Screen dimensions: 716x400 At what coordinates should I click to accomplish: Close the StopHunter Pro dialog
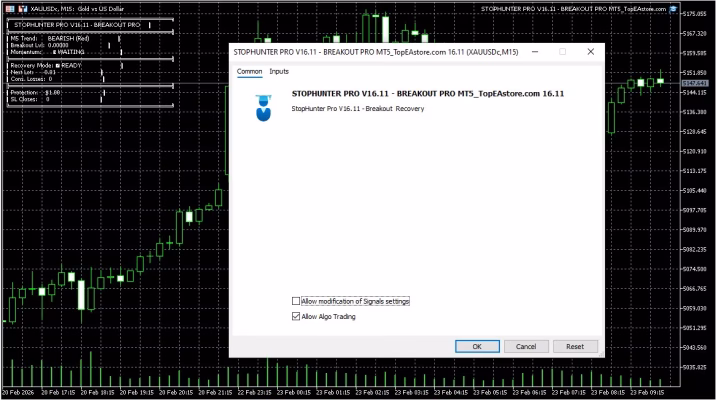(x=590, y=52)
